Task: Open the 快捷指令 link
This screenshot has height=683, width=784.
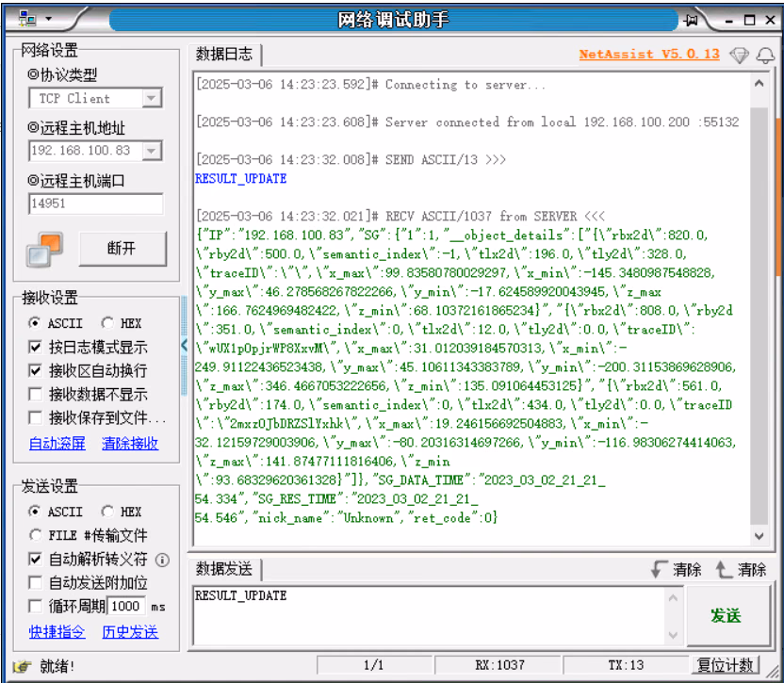Action: click(x=57, y=631)
